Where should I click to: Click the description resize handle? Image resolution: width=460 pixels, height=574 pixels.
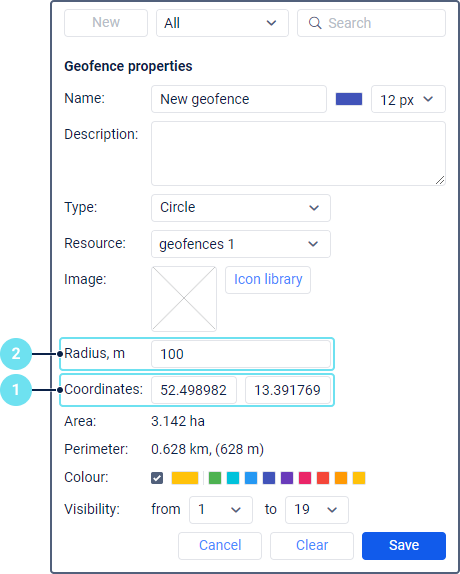pyautogui.click(x=440, y=180)
